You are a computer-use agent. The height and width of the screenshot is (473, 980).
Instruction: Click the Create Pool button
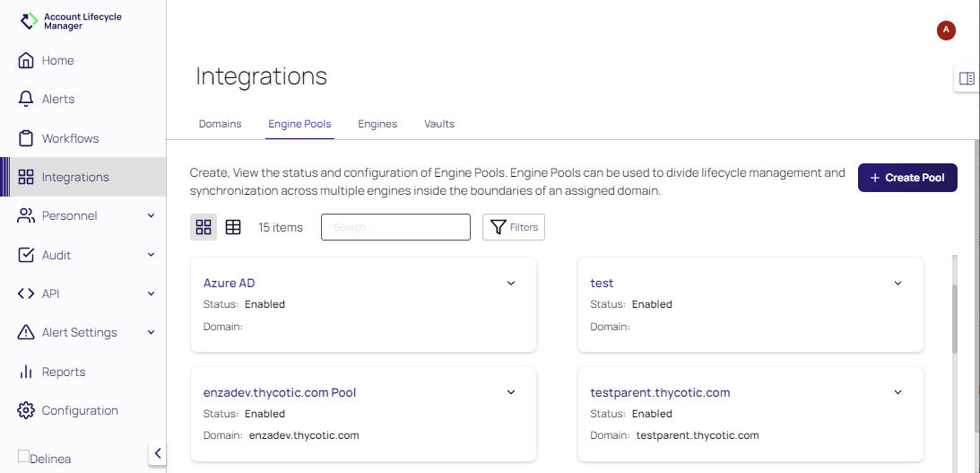907,178
